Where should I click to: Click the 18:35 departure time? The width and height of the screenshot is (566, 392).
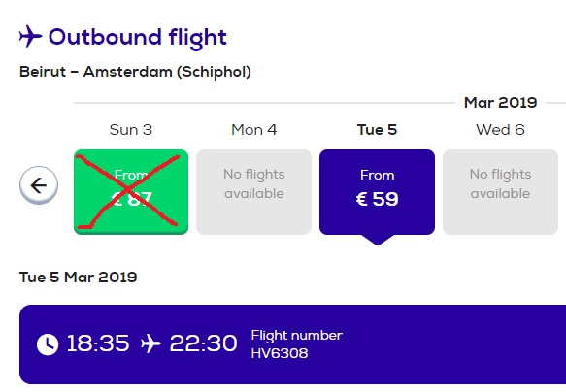[x=98, y=343]
